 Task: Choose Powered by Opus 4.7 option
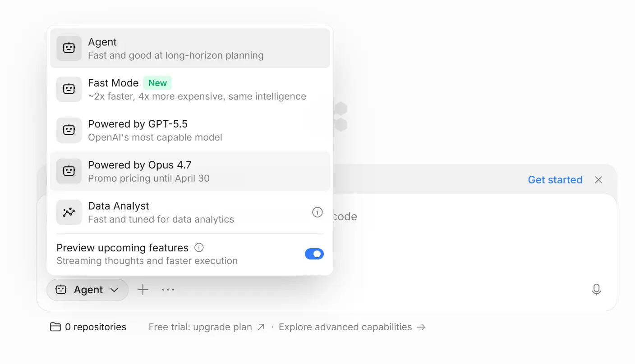pos(190,171)
